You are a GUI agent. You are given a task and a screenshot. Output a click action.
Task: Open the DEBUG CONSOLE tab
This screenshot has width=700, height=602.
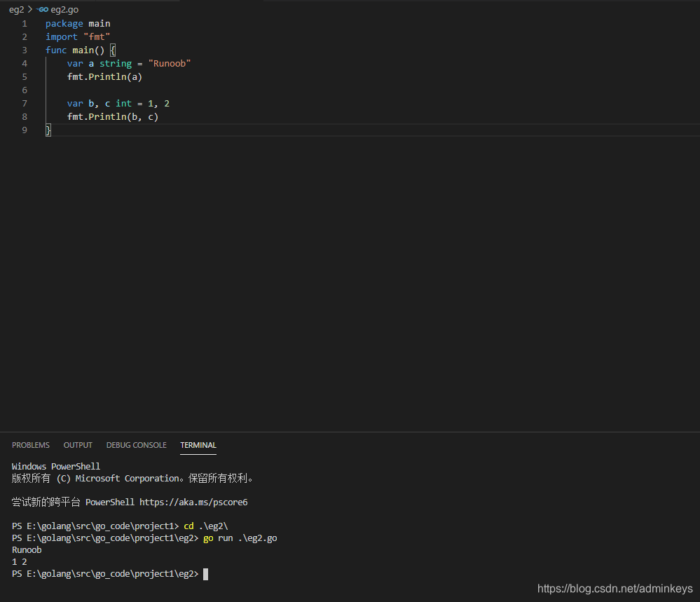pos(136,445)
